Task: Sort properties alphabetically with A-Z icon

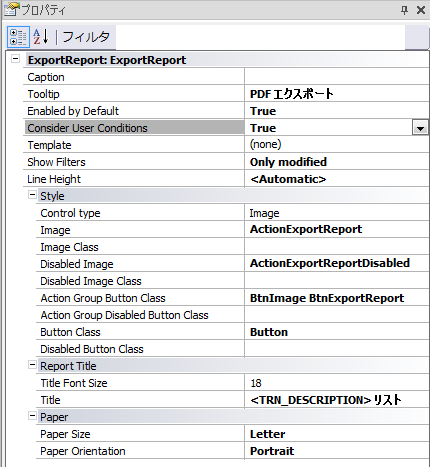Action: coord(41,37)
